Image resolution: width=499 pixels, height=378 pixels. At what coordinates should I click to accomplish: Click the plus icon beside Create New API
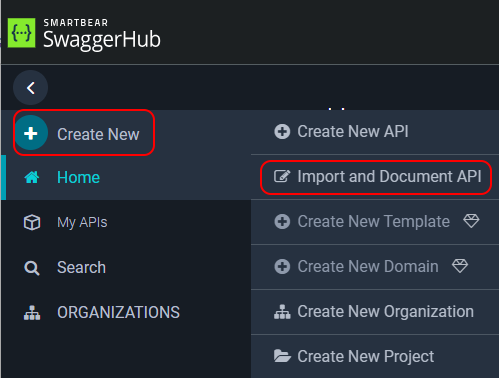click(x=282, y=131)
